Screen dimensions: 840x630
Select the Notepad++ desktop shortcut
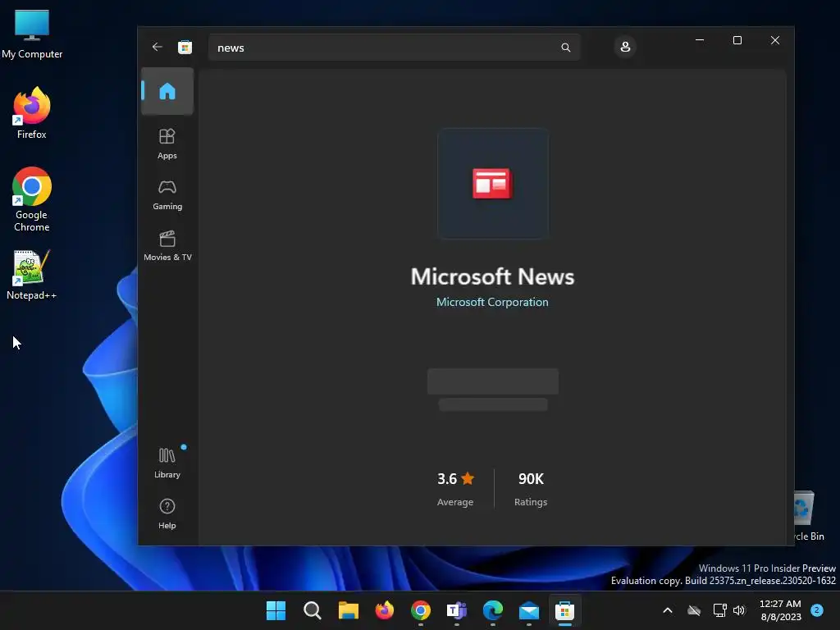[32, 275]
